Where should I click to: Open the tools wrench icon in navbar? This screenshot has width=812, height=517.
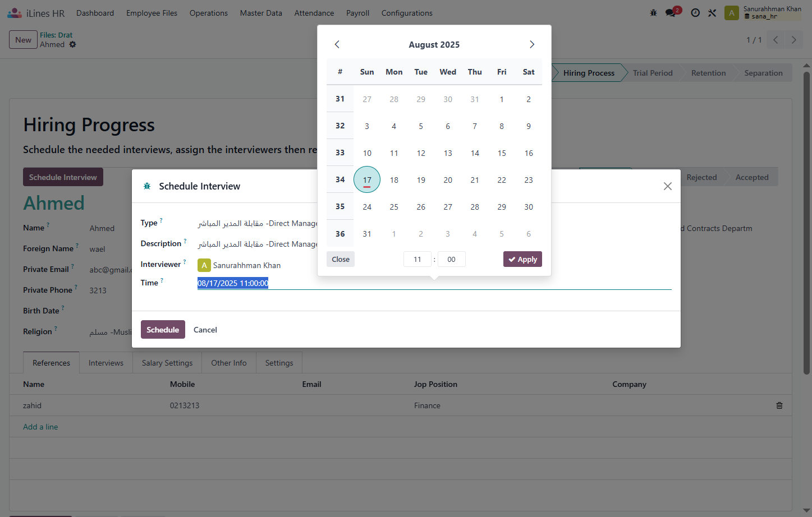712,13
